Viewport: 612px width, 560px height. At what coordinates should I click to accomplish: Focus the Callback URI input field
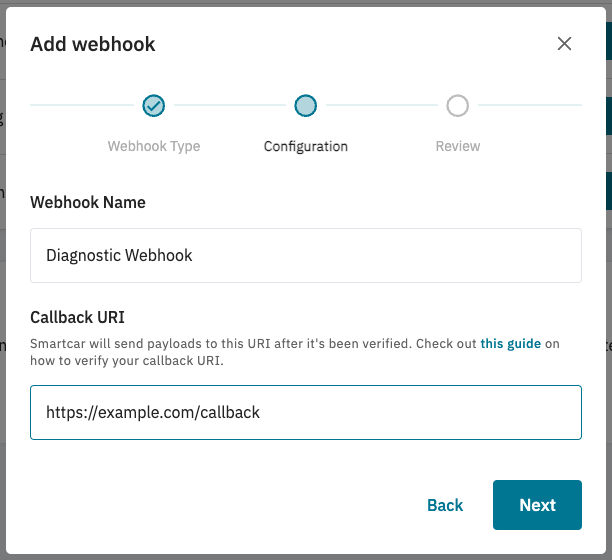[306, 412]
